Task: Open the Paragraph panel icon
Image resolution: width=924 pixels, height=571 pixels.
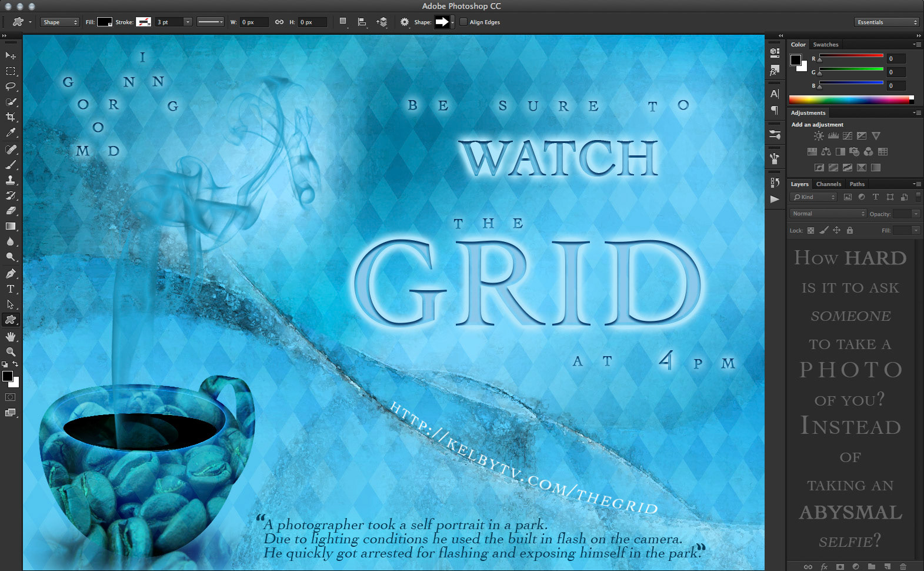Action: [x=775, y=110]
